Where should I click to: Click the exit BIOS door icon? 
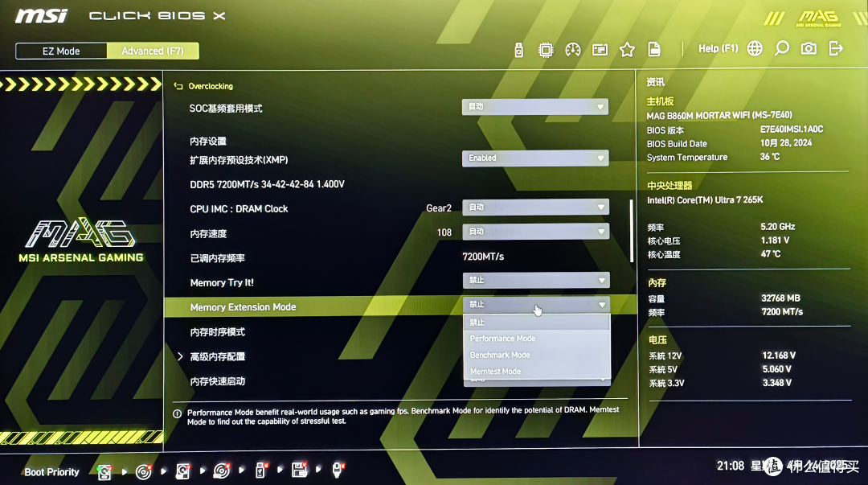(836, 49)
